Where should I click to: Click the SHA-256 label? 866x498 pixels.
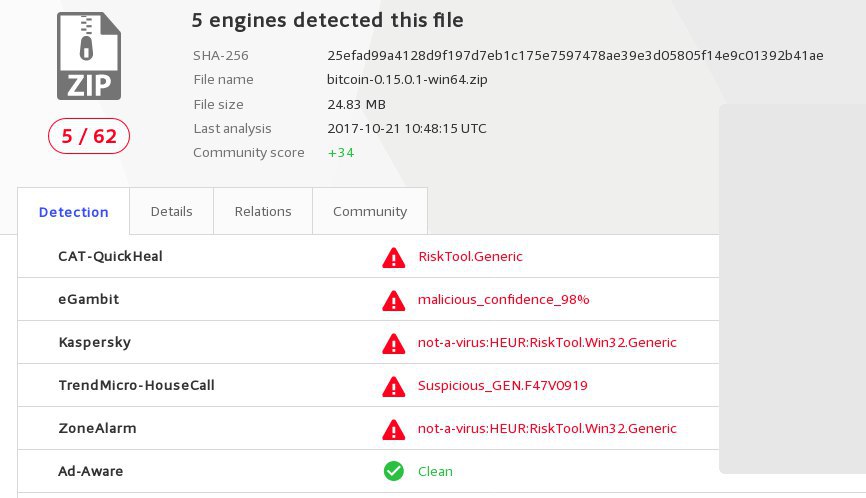(221, 56)
